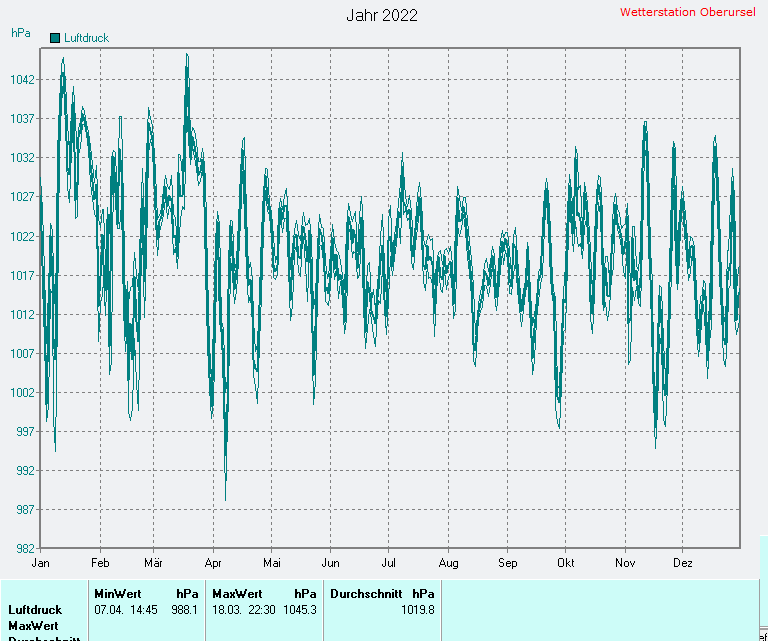This screenshot has width=768, height=641.
Task: Click the minimum date 07.04. 14:45
Action: tap(126, 610)
